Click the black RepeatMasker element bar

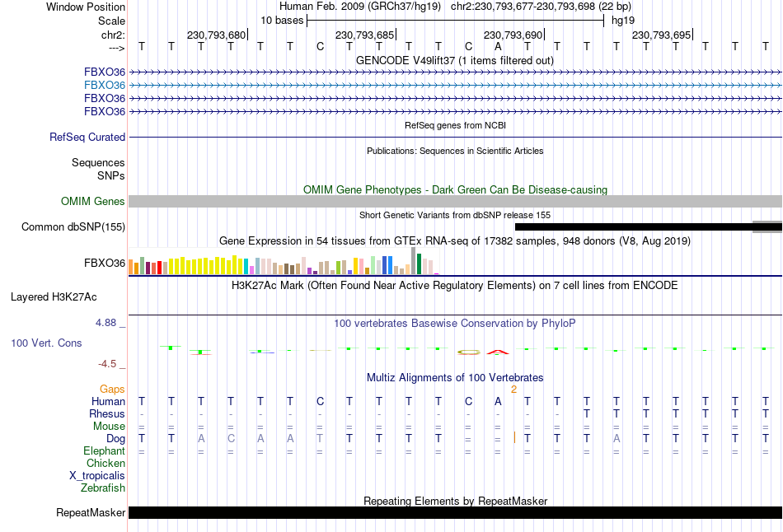tap(456, 512)
